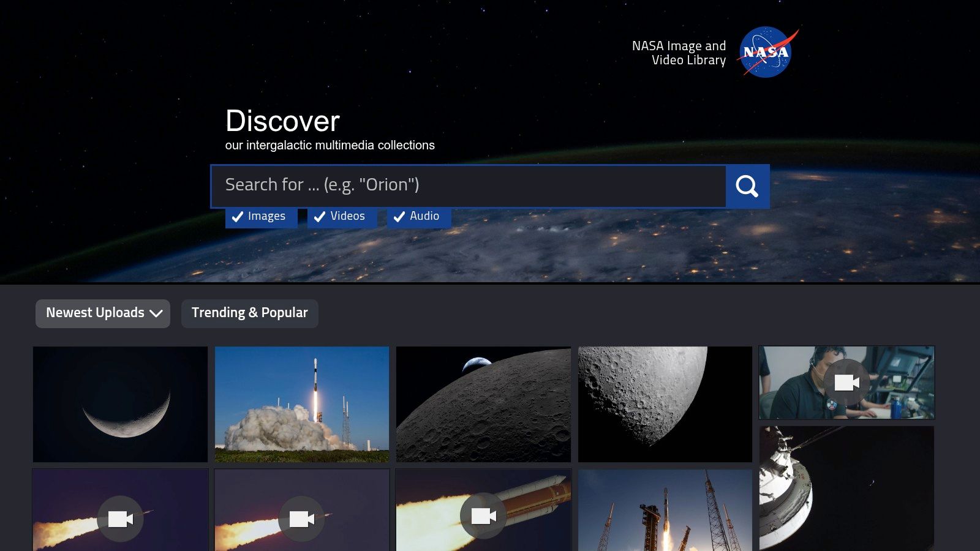Open the white spacecraft capsule image
980x551 pixels.
coord(846,489)
